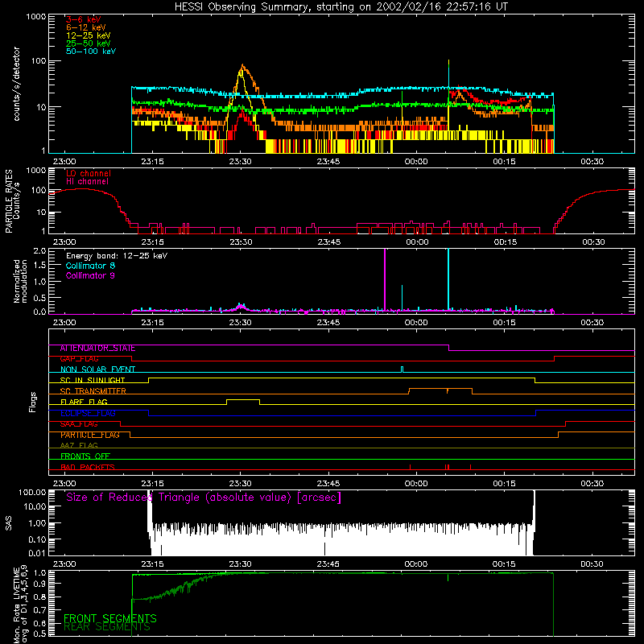Click the FRONTS_OFF flag label
This screenshot has width=644, height=644.
point(85,456)
